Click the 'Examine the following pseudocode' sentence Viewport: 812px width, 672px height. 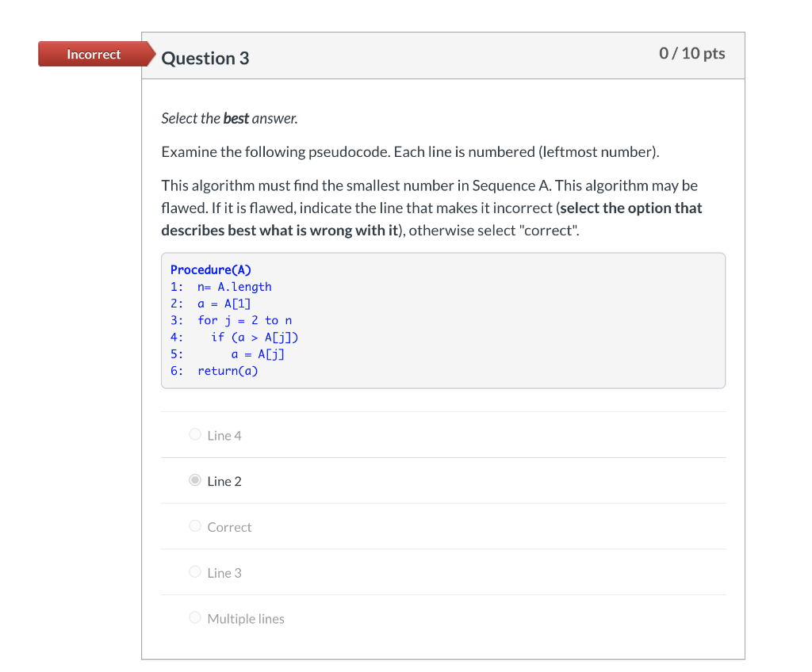click(410, 152)
